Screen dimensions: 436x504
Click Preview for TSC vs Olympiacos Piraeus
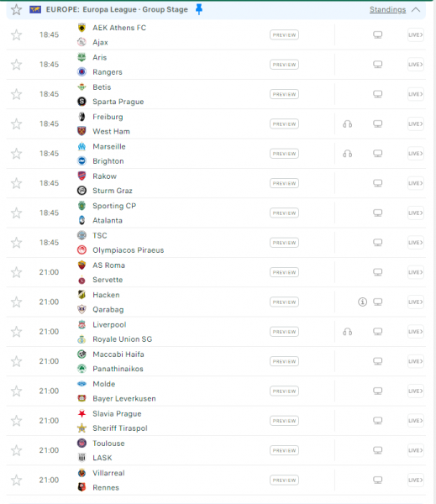pos(284,243)
